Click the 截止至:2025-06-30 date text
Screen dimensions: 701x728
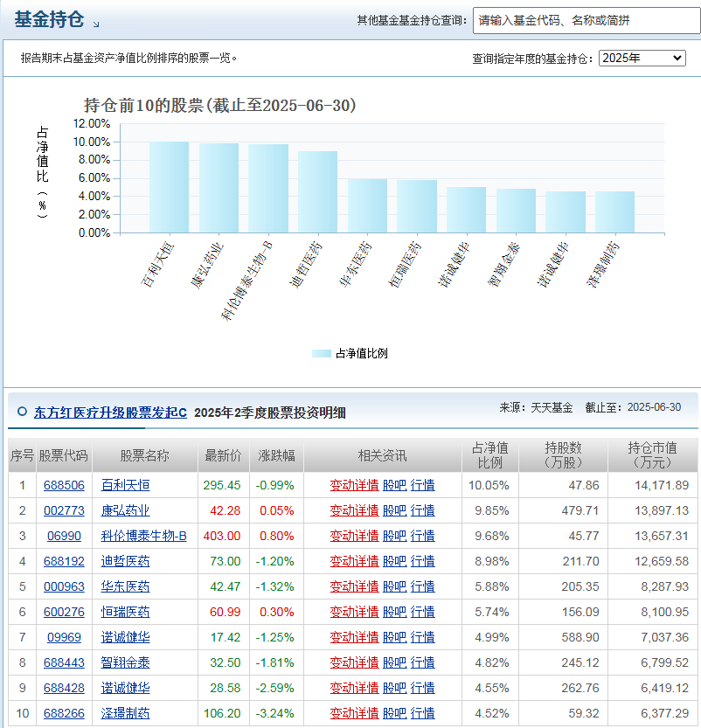[x=633, y=407]
